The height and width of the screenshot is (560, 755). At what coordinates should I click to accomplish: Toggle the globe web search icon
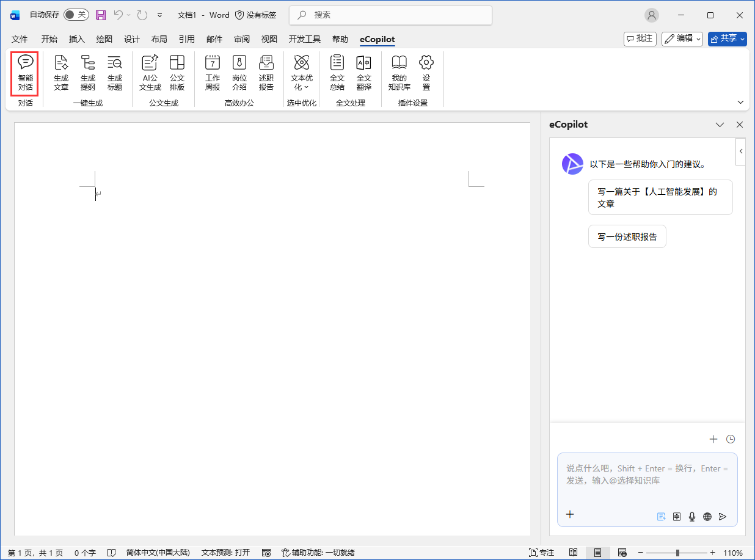coord(707,517)
